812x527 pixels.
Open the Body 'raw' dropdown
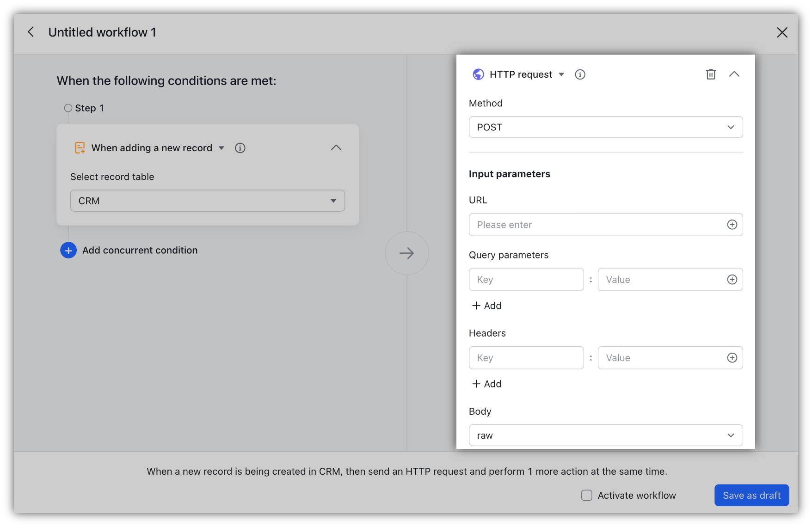[606, 435]
